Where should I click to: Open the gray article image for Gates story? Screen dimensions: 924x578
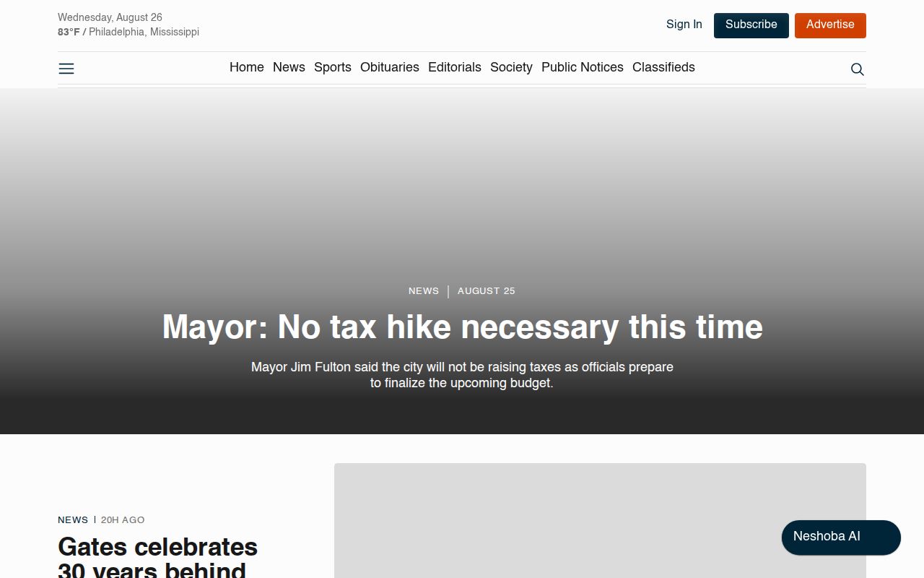click(600, 520)
